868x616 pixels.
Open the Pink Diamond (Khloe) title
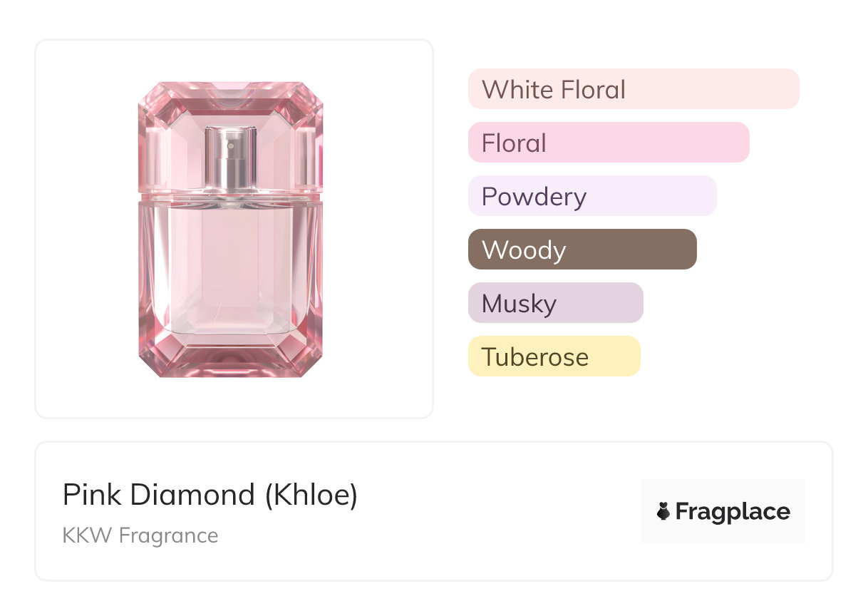click(210, 495)
